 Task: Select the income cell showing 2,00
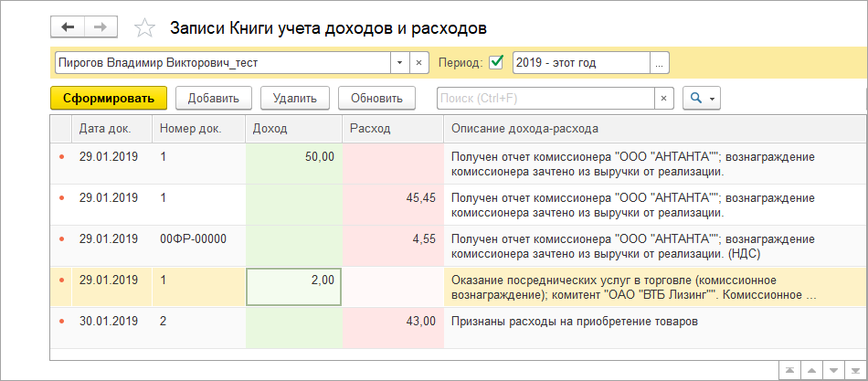click(x=293, y=287)
